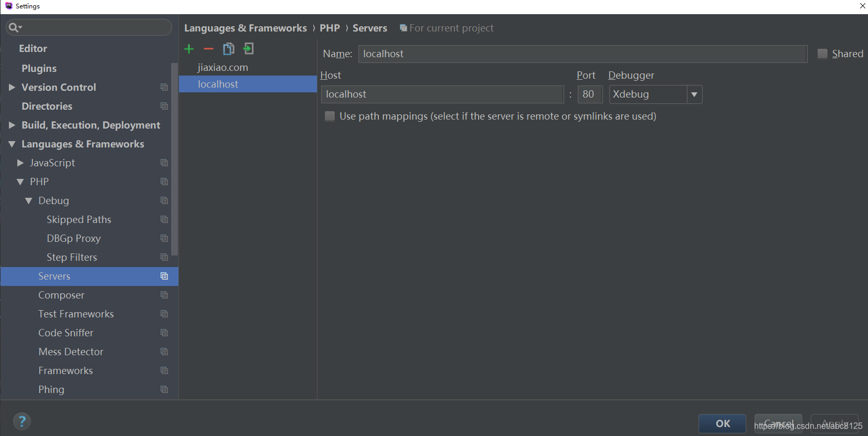
Task: Select the Servers settings page
Action: tap(89, 276)
